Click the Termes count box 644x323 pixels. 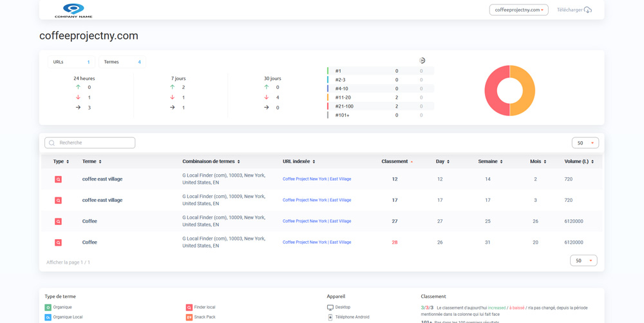122,62
